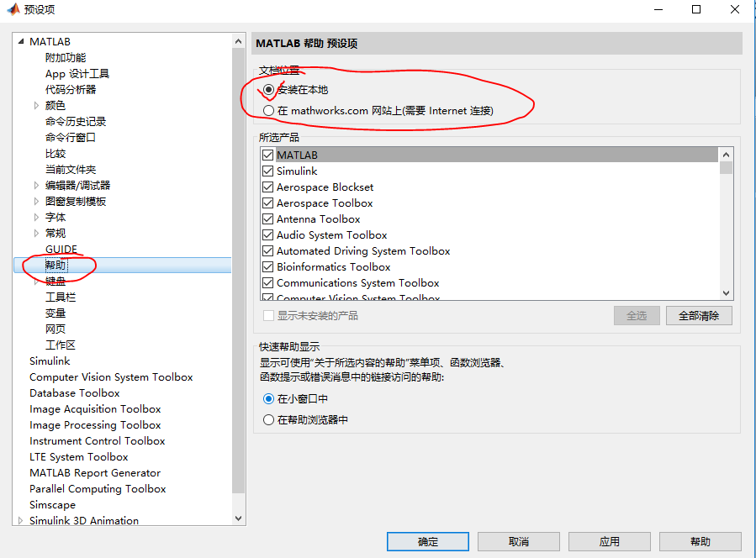Select Image Processing Toolbox in the tree
Viewport: 756px width, 558px height.
click(x=95, y=425)
